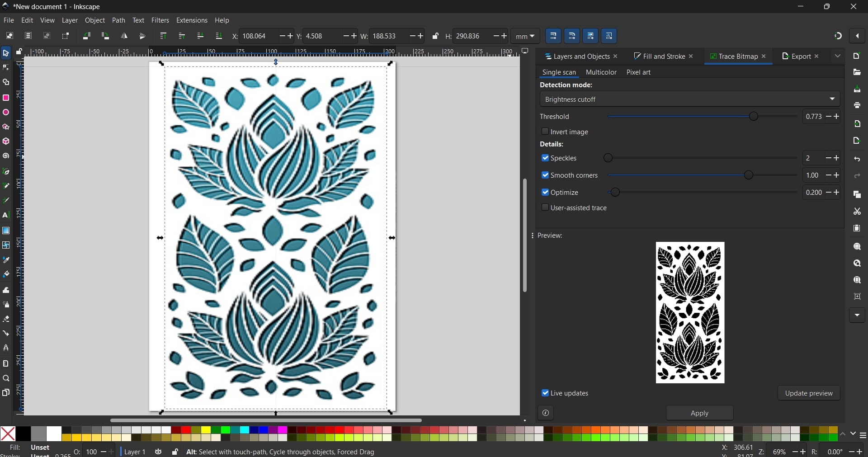Viewport: 868px width, 457px height.
Task: Open the Detection mode dropdown
Action: (x=690, y=99)
